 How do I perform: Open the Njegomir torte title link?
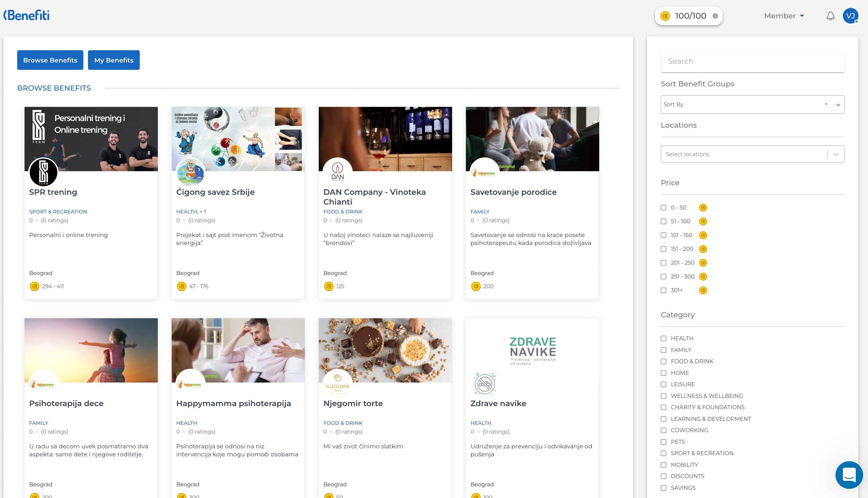tap(353, 403)
